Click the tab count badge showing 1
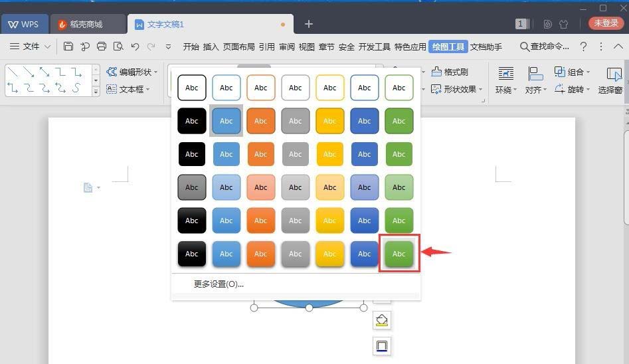629x364 pixels. click(x=520, y=24)
